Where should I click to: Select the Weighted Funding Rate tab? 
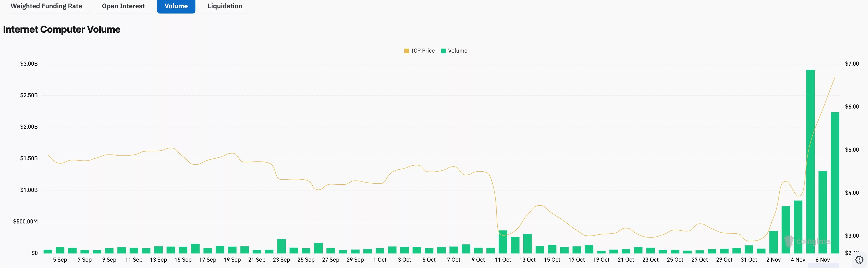[x=46, y=6]
